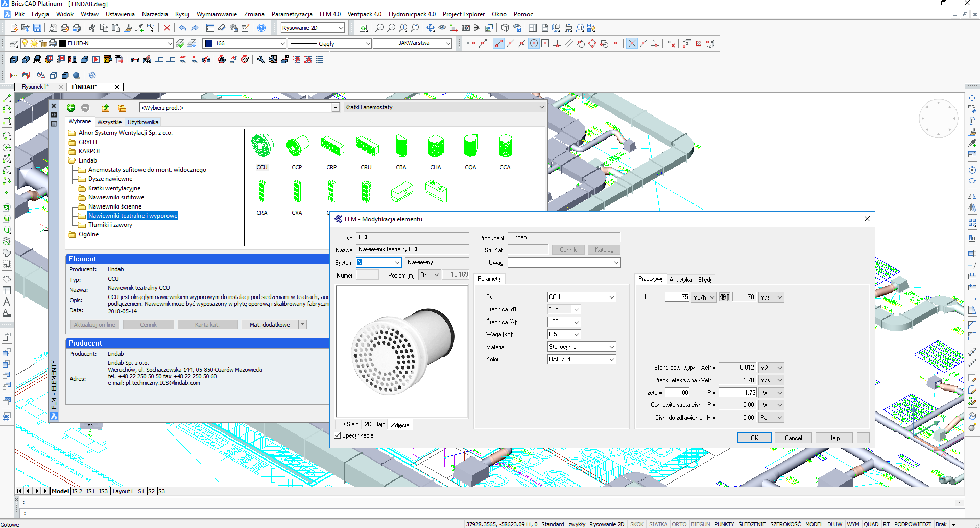Open the Kolor RAL 7040 dropdown
The image size is (980, 528).
pyautogui.click(x=611, y=360)
